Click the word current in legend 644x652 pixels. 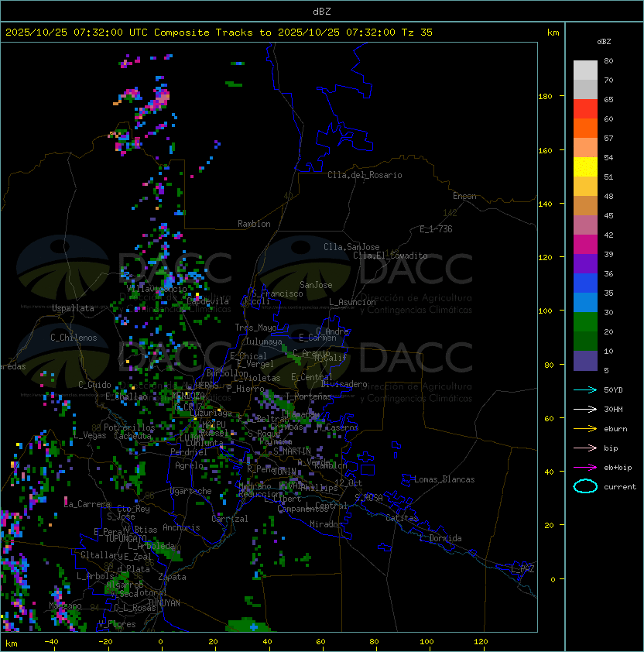click(x=620, y=487)
